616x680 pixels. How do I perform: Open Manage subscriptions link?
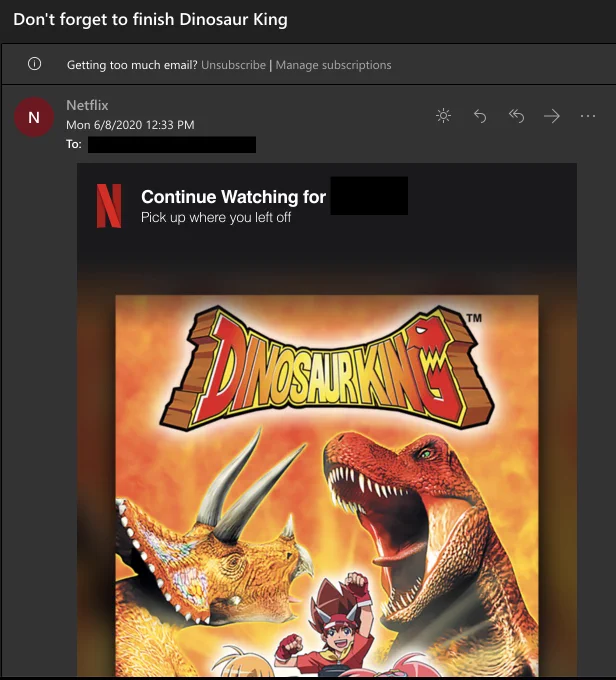[x=333, y=65]
